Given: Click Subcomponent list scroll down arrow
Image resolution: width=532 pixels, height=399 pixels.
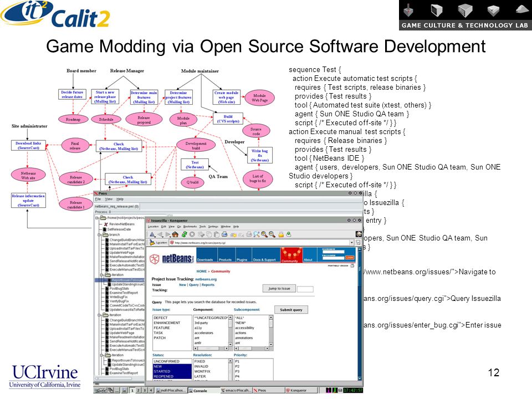Looking at the screenshot, I should pyautogui.click(x=271, y=344).
